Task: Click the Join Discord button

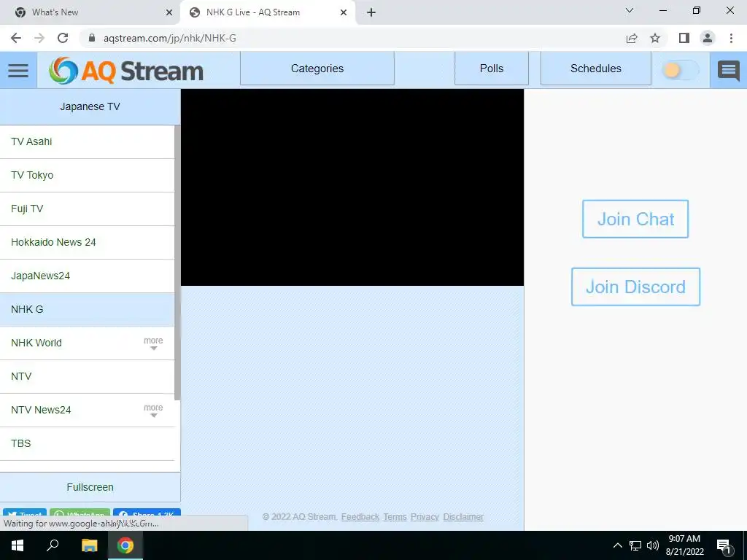Action: coord(635,287)
